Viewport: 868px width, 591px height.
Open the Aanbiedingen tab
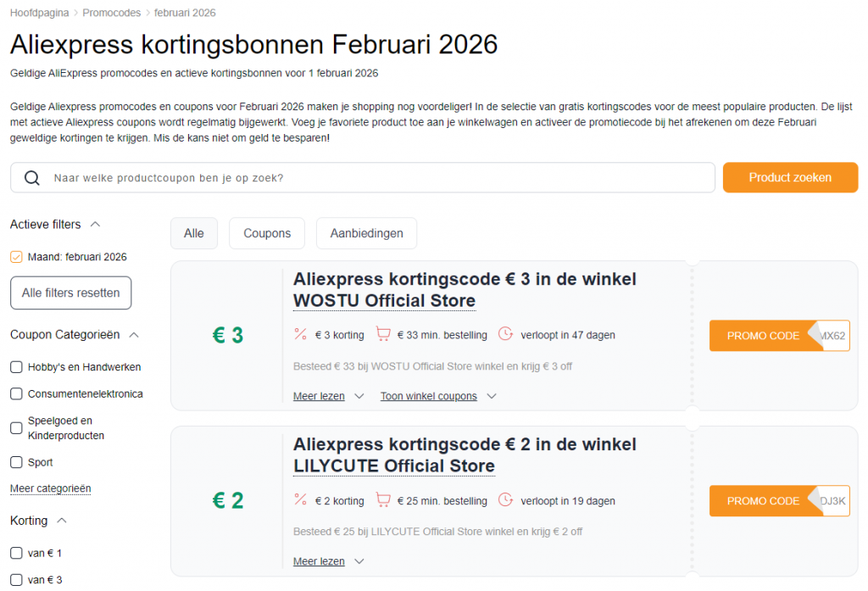tap(366, 232)
